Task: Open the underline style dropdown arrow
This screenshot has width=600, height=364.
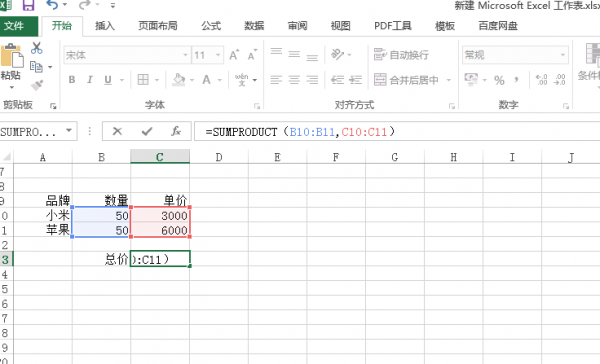Action: click(x=122, y=80)
